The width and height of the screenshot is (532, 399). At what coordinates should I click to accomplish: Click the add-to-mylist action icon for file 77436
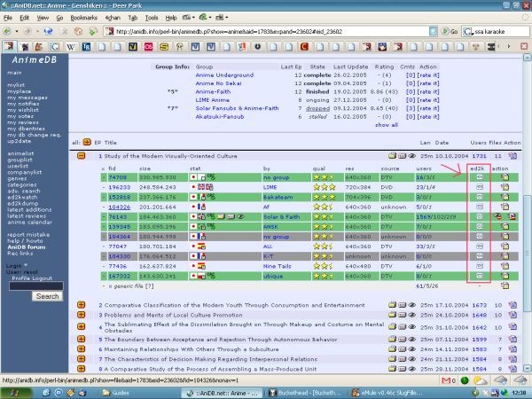pos(505,266)
